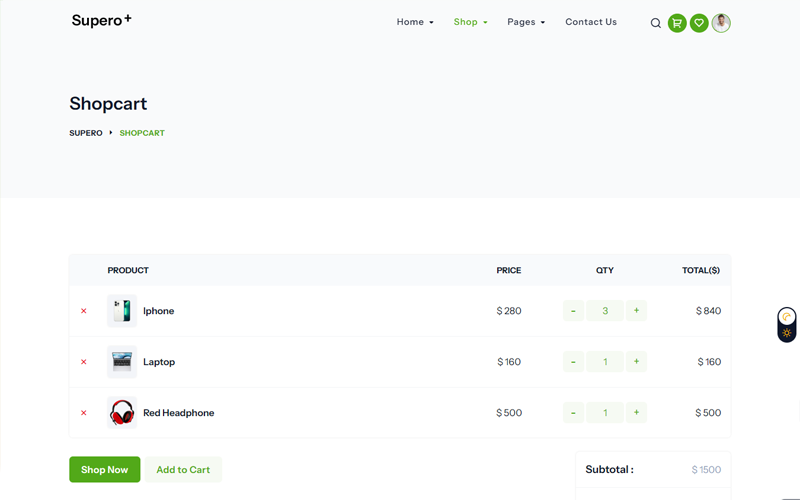Remove Iphone from the cart
The width and height of the screenshot is (800, 500).
click(x=84, y=311)
